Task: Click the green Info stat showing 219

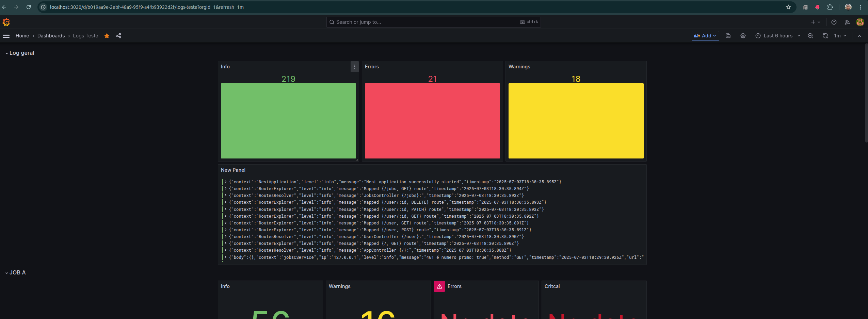Action: click(288, 121)
